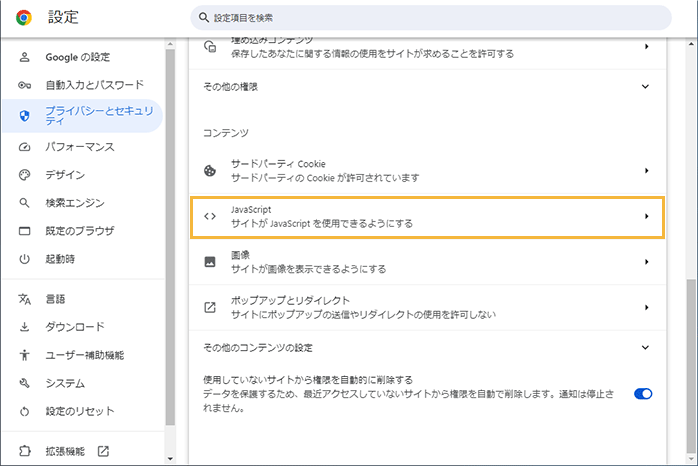Click the speedometer icon for パフォーマンス
This screenshot has width=698, height=466.
(x=24, y=147)
